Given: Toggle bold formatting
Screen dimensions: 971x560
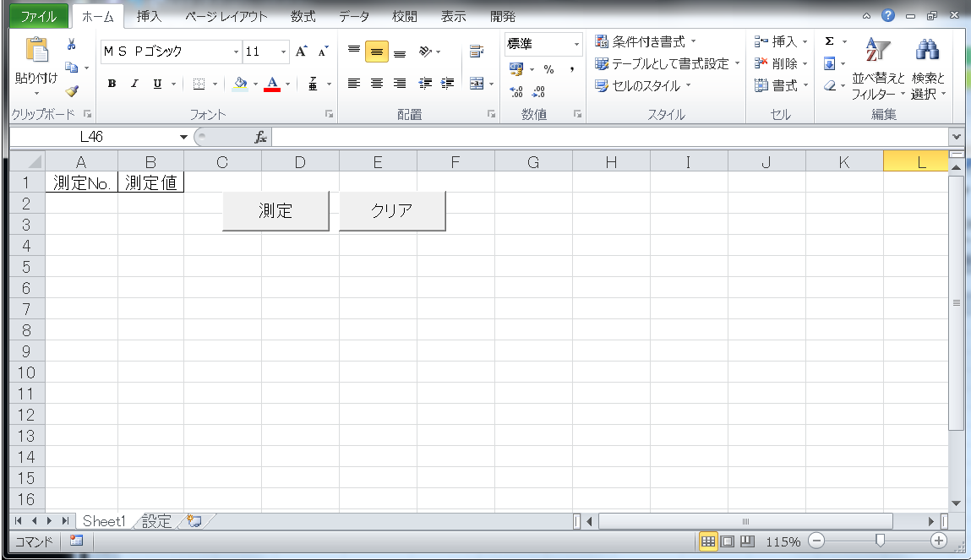Looking at the screenshot, I should tap(112, 84).
